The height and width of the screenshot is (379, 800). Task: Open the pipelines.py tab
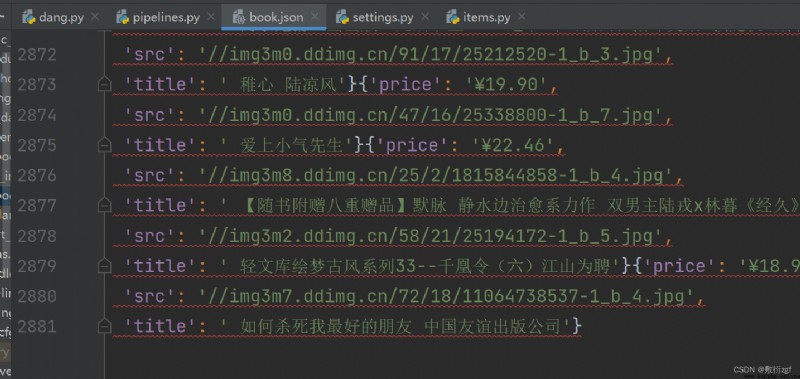click(x=165, y=17)
